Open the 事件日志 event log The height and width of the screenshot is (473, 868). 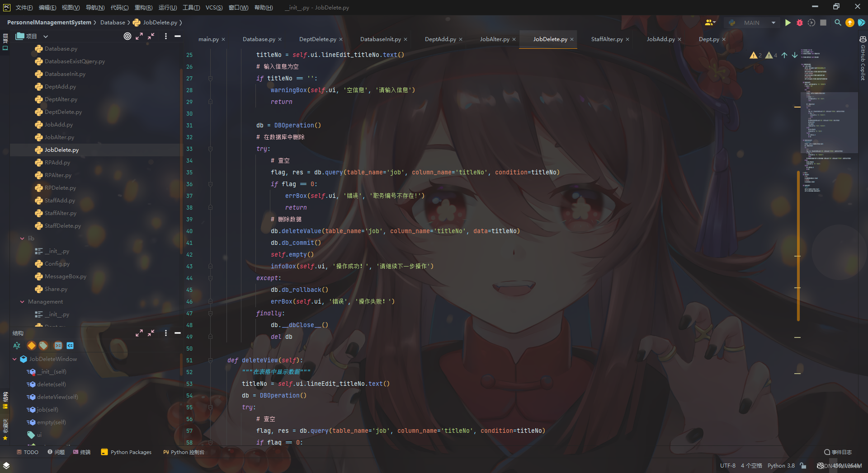(838, 452)
